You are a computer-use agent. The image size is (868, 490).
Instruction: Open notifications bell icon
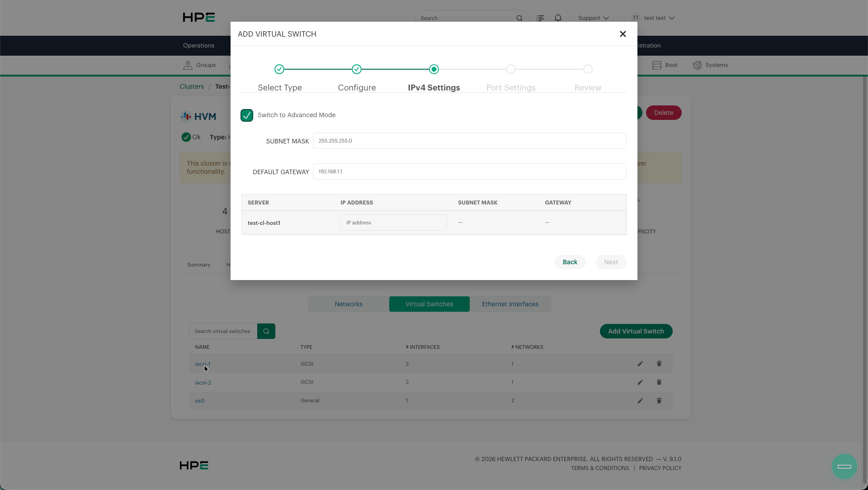(558, 18)
